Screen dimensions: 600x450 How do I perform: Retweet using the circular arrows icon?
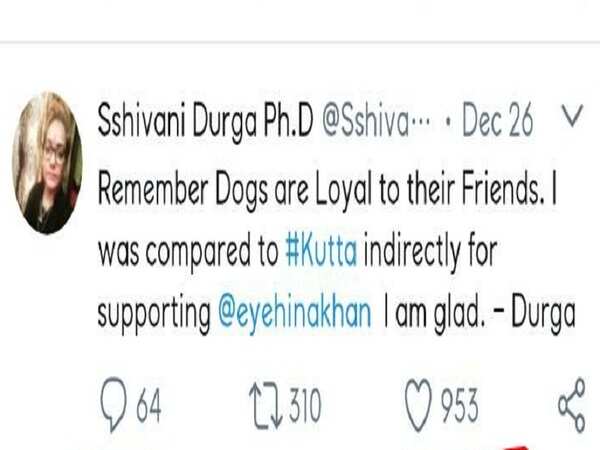pos(266,406)
